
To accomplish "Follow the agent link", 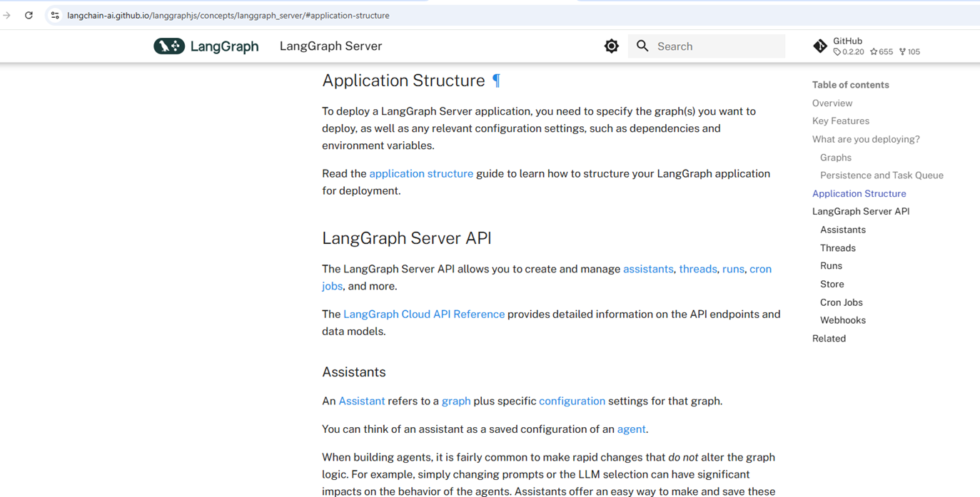I will coord(631,429).
